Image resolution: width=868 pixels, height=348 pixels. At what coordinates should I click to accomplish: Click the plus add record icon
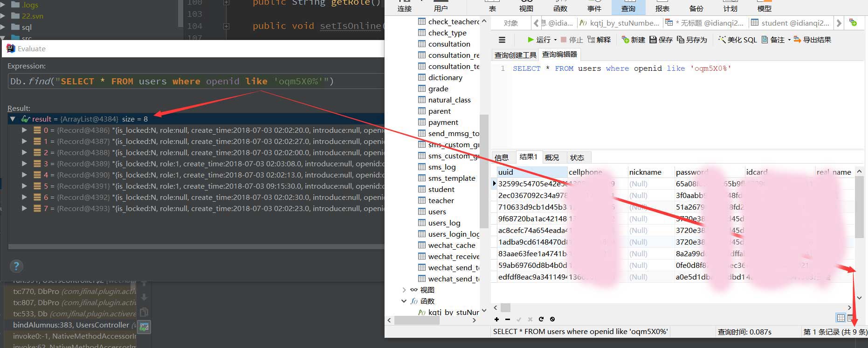tap(496, 319)
